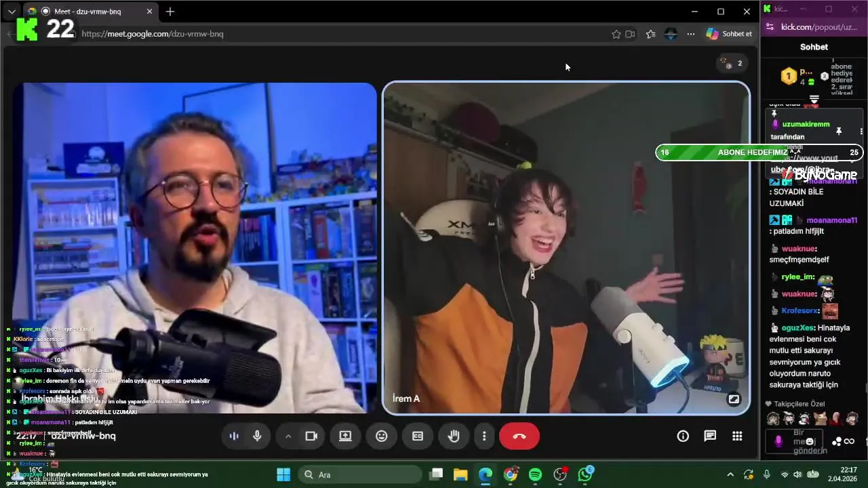Open Meet activities grid icon
Viewport: 868px width, 488px height.
click(737, 436)
